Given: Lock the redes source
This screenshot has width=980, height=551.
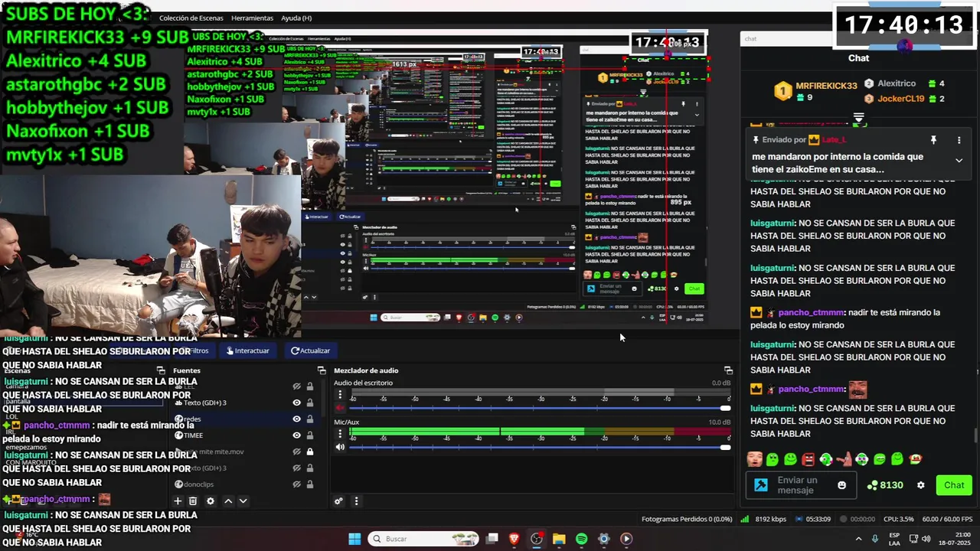Looking at the screenshot, I should click(310, 419).
